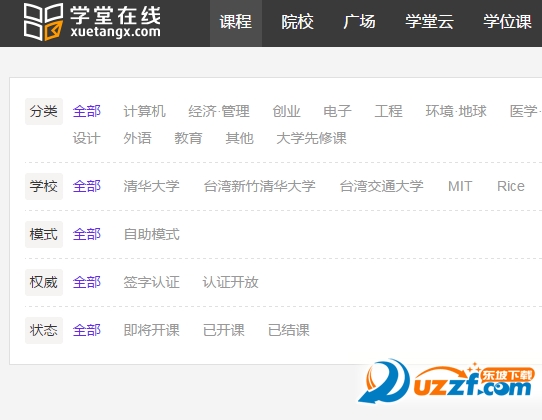Select 全部 in the 学校 row
The height and width of the screenshot is (420, 542).
pos(87,186)
